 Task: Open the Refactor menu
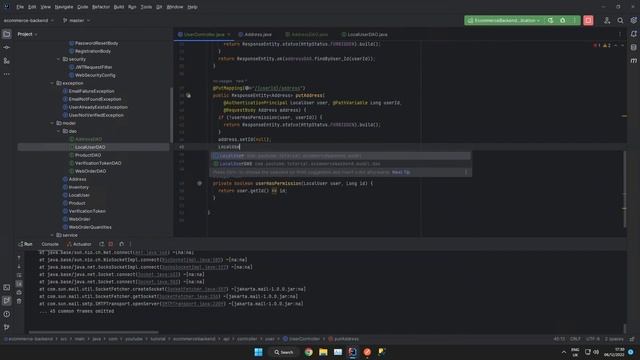[x=101, y=7]
